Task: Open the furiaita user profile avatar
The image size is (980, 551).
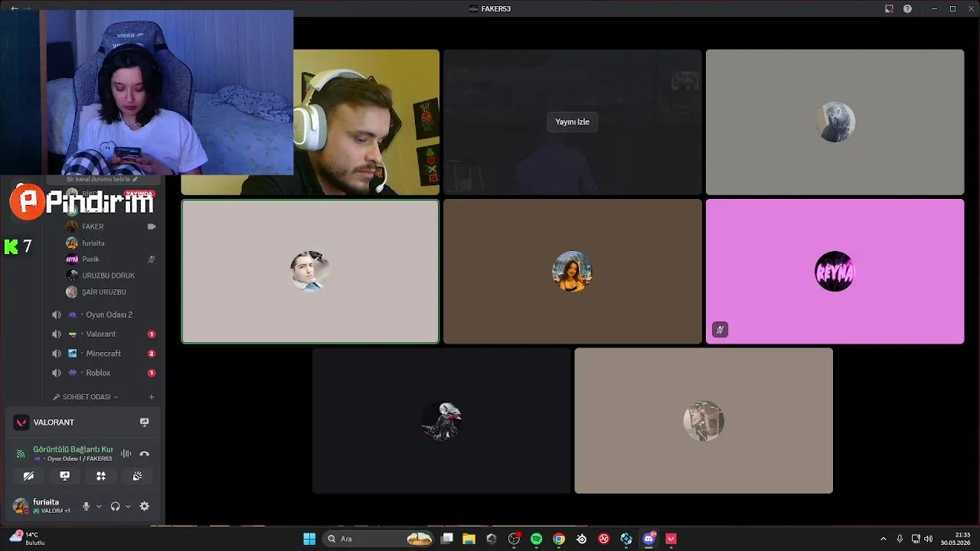Action: click(21, 506)
